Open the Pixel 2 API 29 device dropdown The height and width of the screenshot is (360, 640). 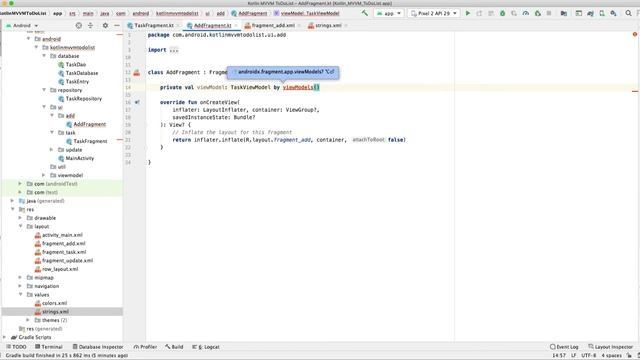point(433,13)
